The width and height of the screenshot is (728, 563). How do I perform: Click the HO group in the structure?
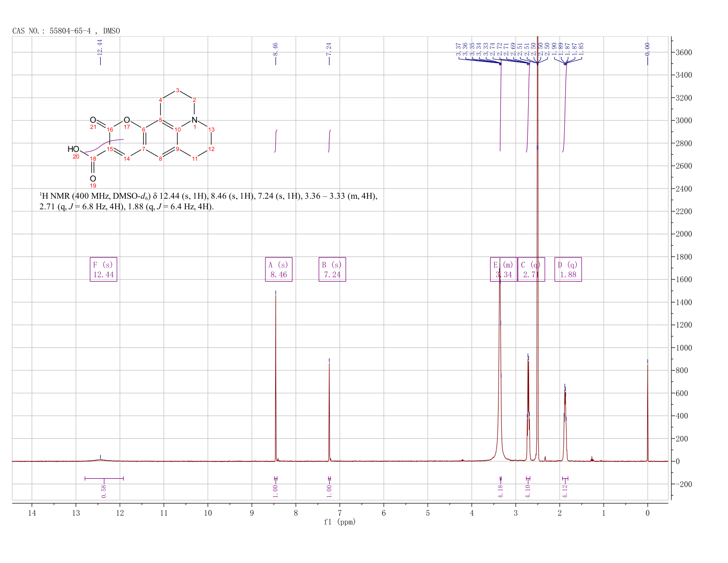(x=73, y=149)
